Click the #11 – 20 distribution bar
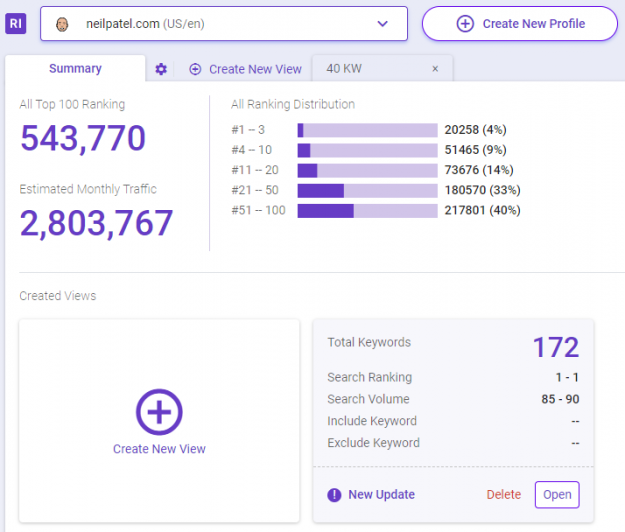Screen dimensions: 625x532 tap(368, 170)
